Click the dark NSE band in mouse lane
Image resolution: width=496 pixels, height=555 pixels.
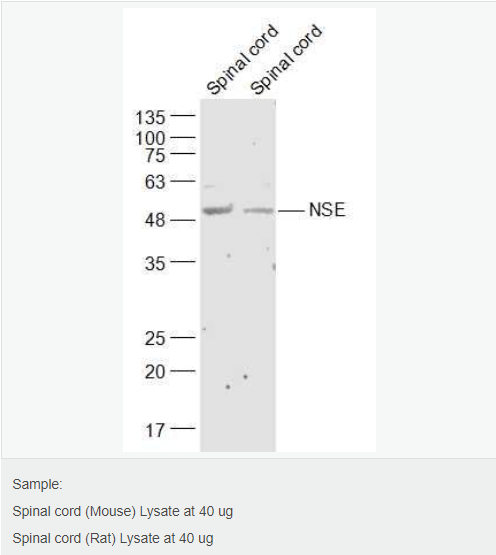coord(217,210)
